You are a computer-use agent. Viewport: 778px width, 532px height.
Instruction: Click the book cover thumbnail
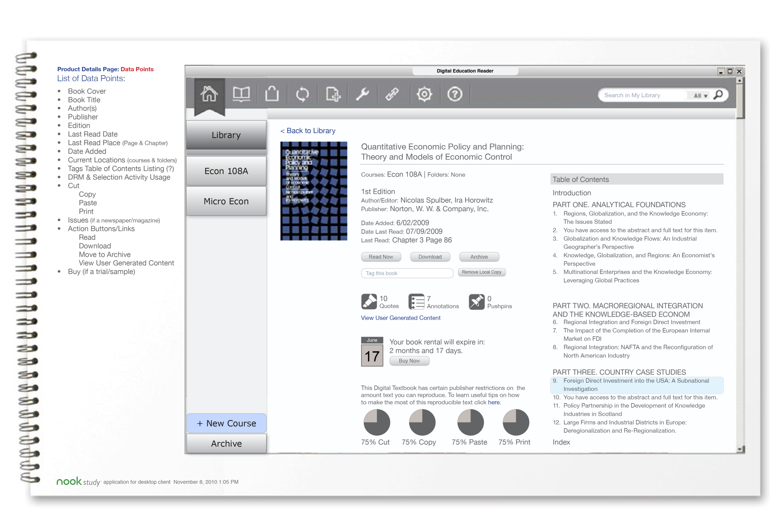tap(314, 191)
